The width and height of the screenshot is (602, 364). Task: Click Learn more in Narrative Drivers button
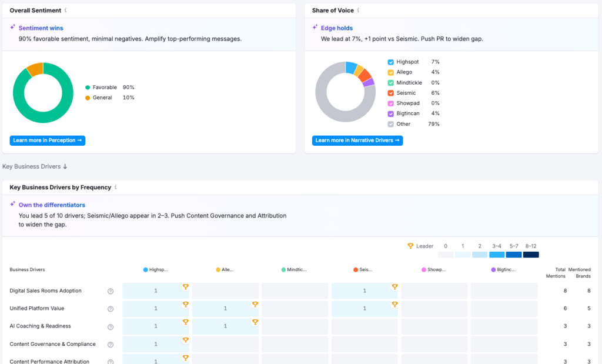(x=357, y=141)
